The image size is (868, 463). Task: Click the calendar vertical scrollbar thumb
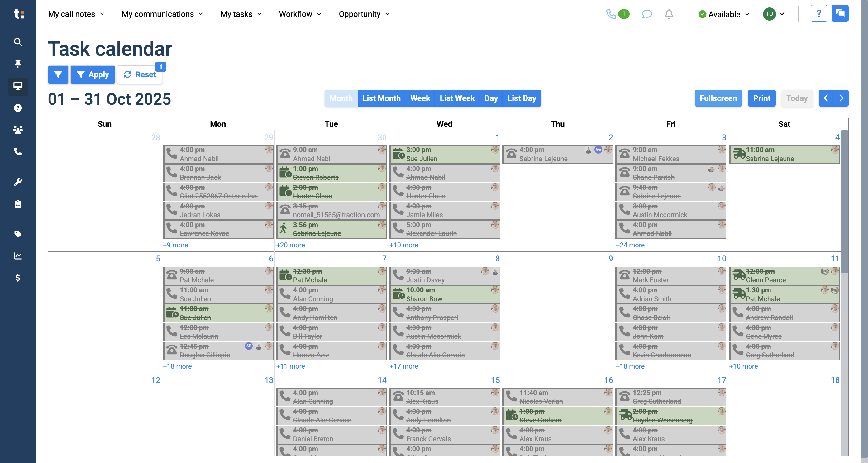point(844,202)
